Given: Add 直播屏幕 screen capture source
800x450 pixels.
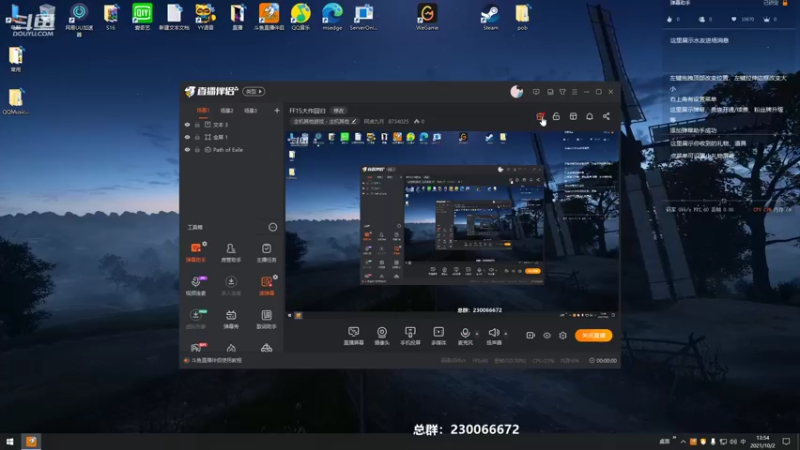Looking at the screenshot, I should 353,336.
